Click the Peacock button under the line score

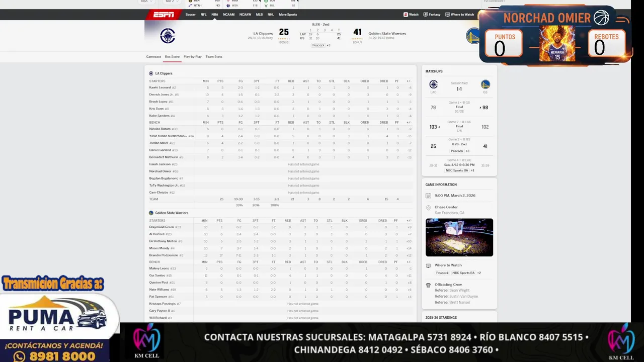point(318,45)
